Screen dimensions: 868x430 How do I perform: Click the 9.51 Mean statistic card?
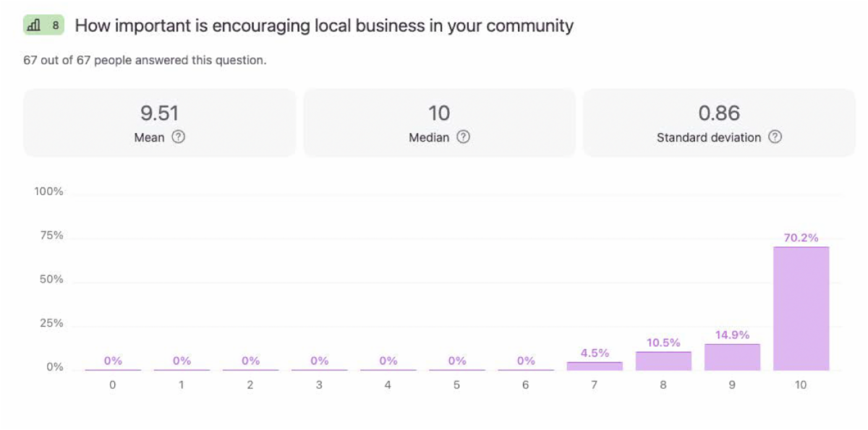[x=159, y=123]
